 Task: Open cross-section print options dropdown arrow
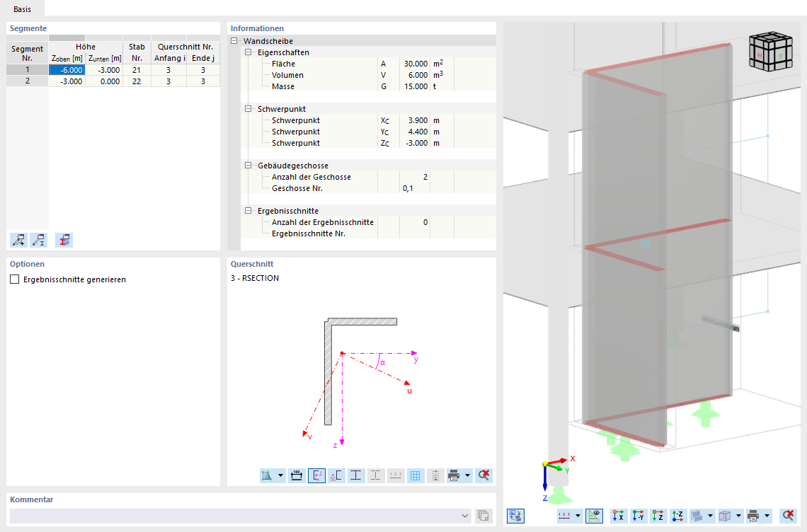pyautogui.click(x=467, y=475)
